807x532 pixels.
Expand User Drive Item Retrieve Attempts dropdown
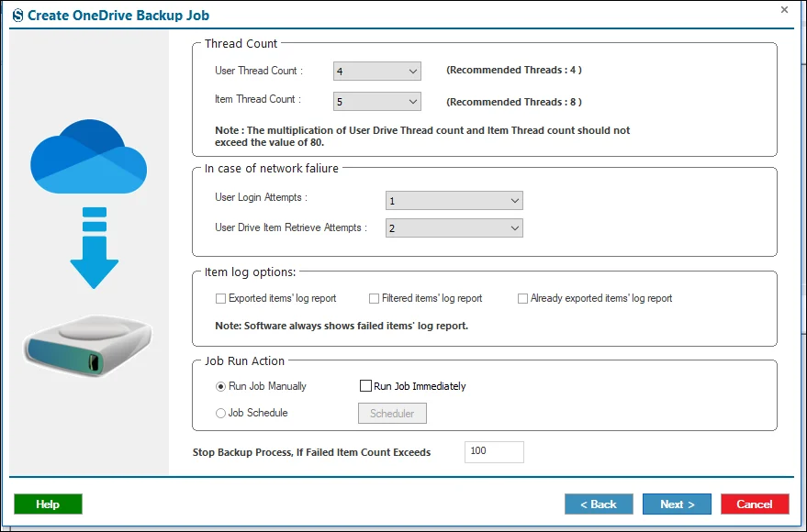point(454,228)
